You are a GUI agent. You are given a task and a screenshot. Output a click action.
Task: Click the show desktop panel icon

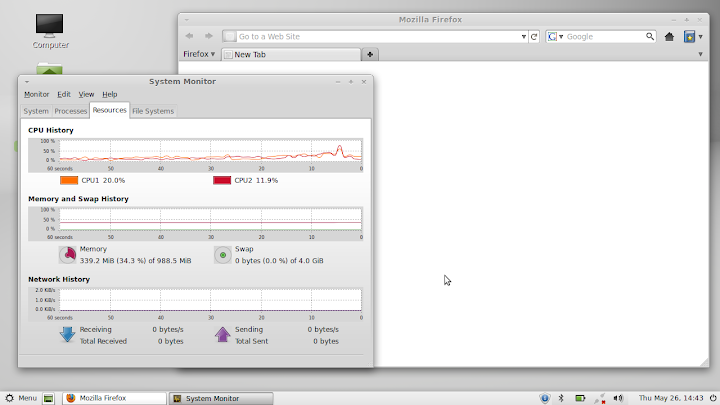(49, 398)
